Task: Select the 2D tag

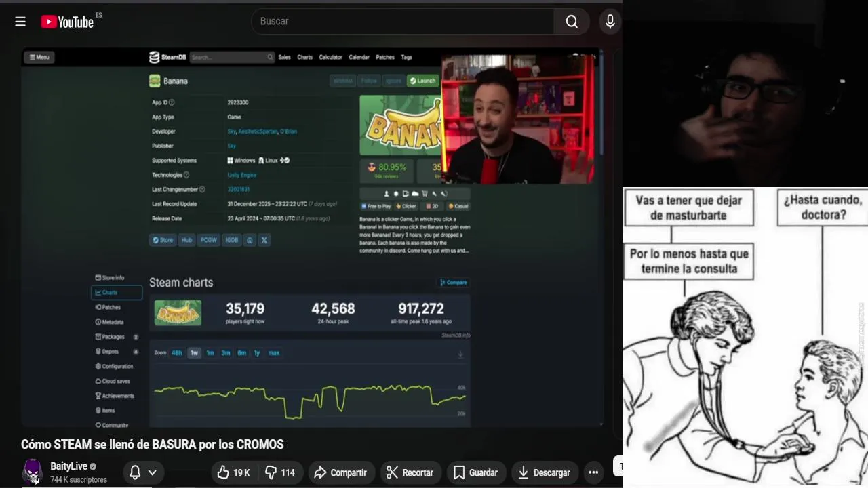Action: [x=432, y=206]
